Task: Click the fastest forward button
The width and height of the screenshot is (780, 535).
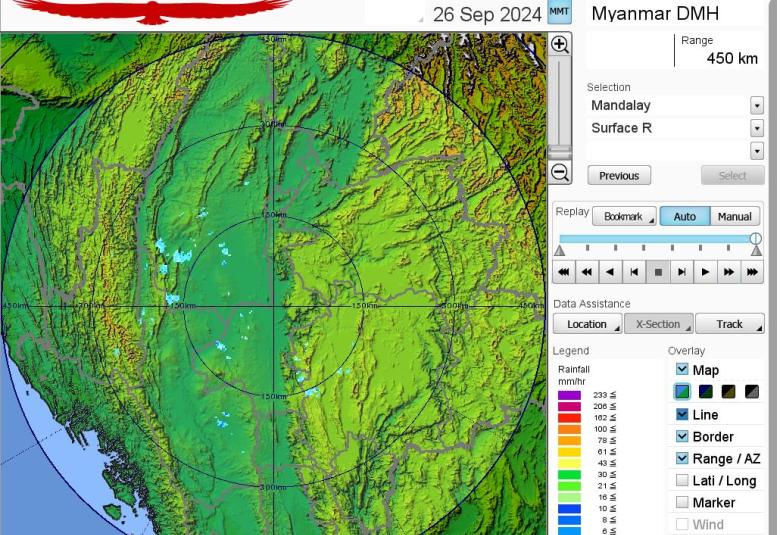Action: click(x=752, y=271)
